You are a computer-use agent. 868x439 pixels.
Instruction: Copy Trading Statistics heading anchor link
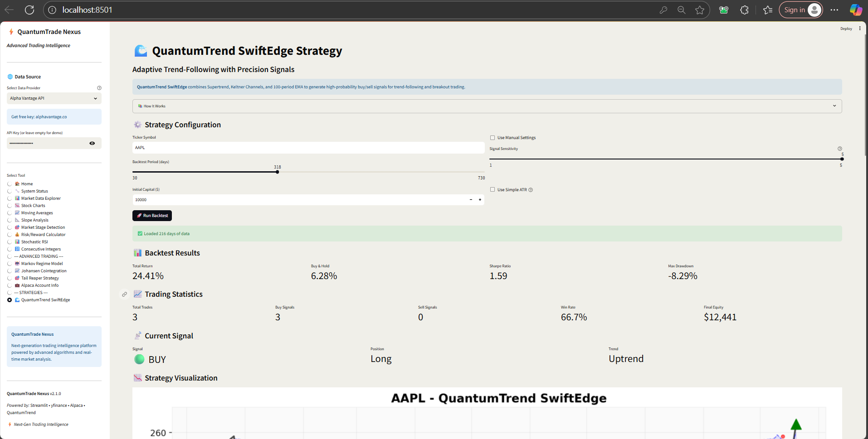(124, 294)
